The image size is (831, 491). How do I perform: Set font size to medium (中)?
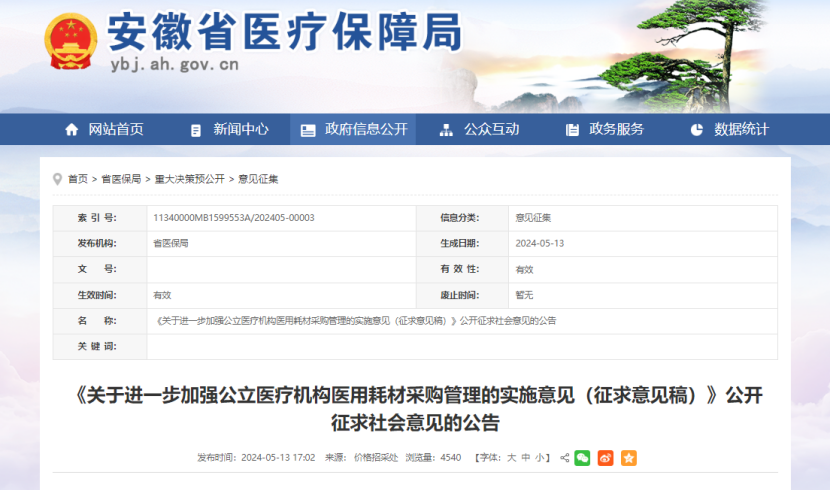pos(526,458)
